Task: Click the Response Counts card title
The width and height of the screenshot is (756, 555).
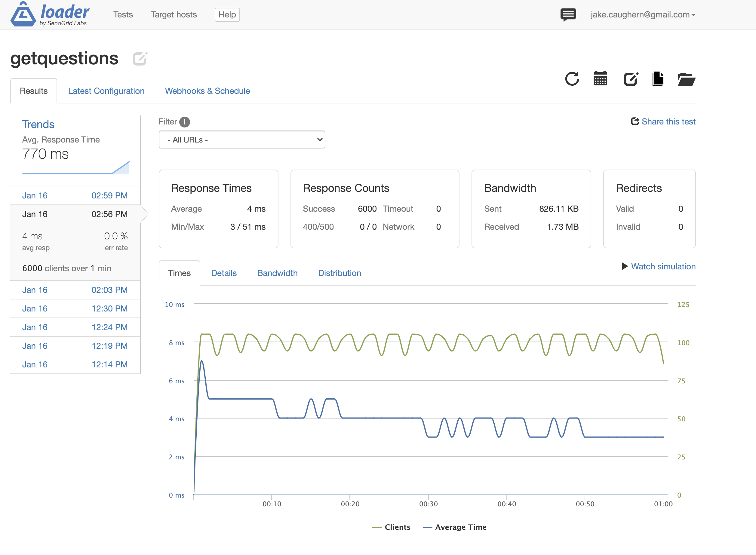Action: click(x=346, y=188)
